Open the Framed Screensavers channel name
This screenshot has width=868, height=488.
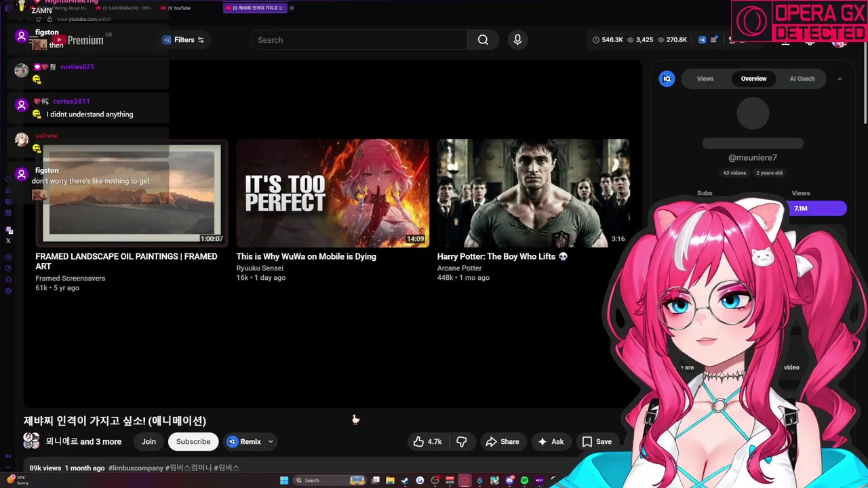71,279
